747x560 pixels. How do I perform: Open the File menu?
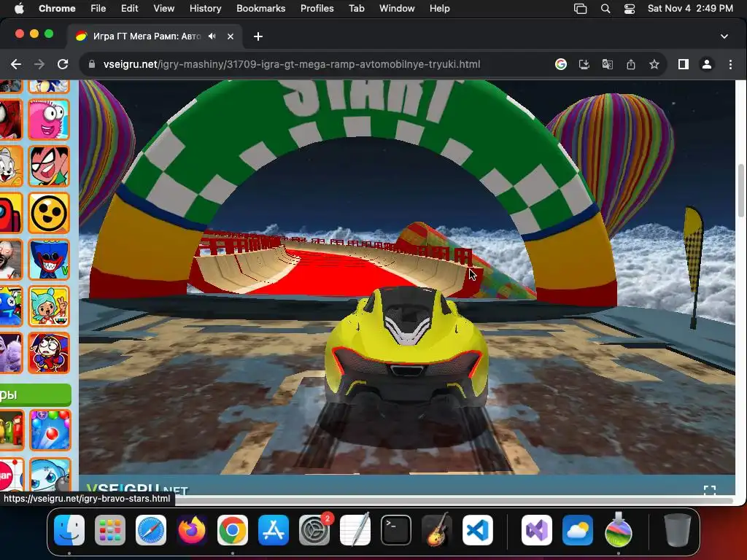[98, 9]
